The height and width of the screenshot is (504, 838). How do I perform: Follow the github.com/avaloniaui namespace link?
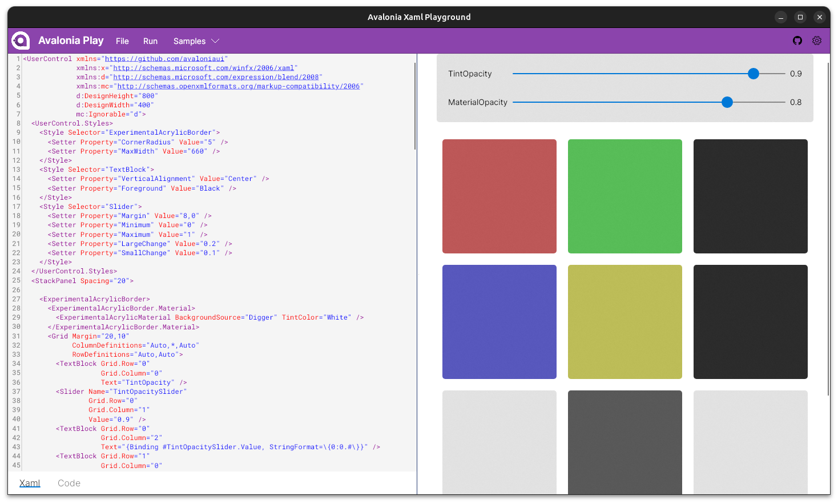click(164, 59)
